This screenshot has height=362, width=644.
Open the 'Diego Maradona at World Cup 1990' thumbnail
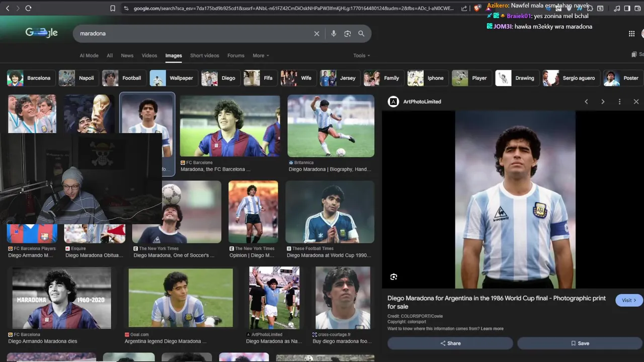pos(330,212)
